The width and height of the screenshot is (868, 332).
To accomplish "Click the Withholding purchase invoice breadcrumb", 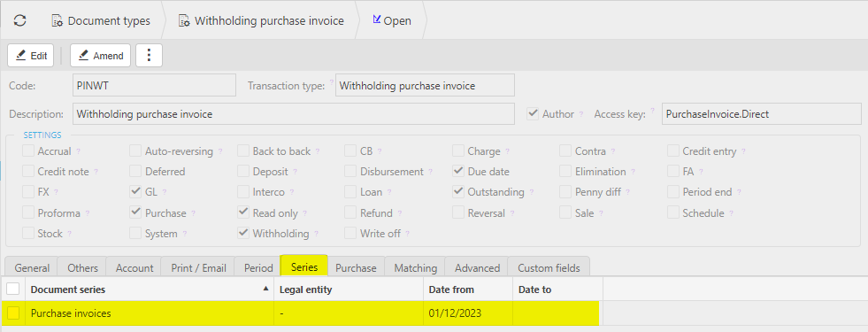I will click(x=261, y=20).
